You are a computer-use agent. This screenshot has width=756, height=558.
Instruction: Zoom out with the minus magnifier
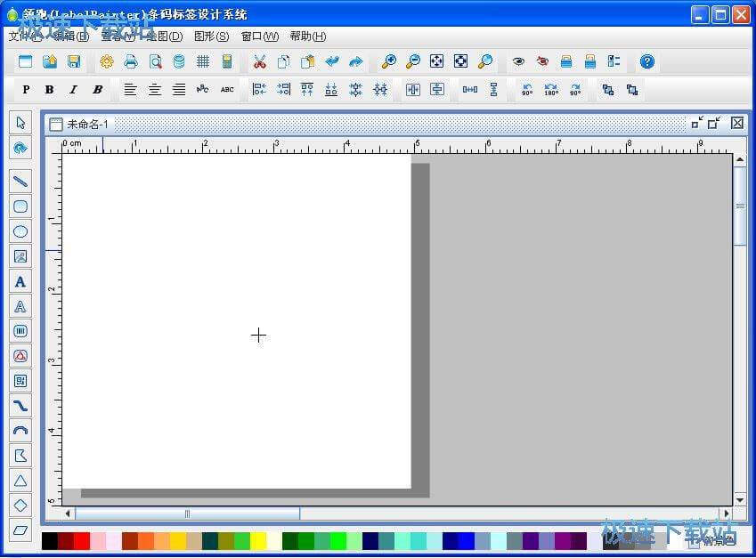(412, 61)
